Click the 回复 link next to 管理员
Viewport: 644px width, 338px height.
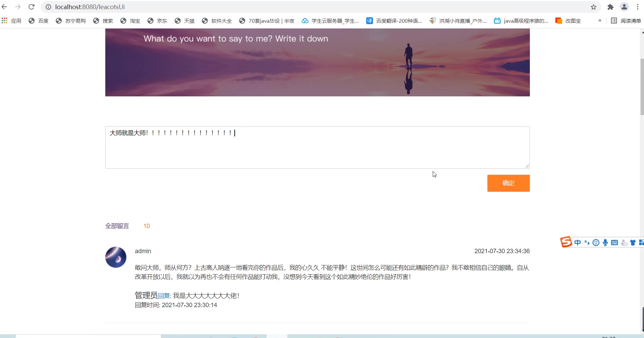164,296
